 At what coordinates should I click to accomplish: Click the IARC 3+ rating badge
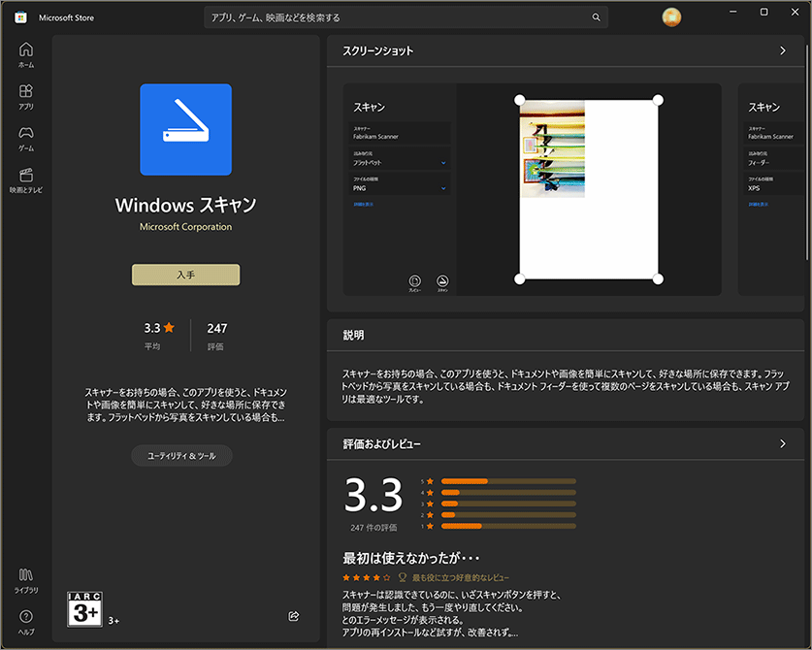tap(85, 609)
